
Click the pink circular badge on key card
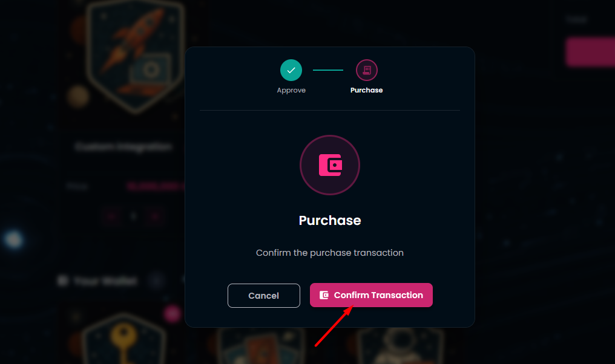tap(173, 313)
